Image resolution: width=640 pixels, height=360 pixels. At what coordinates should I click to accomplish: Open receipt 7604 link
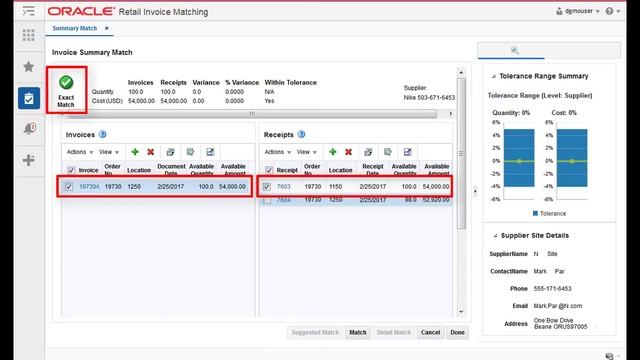pos(284,200)
